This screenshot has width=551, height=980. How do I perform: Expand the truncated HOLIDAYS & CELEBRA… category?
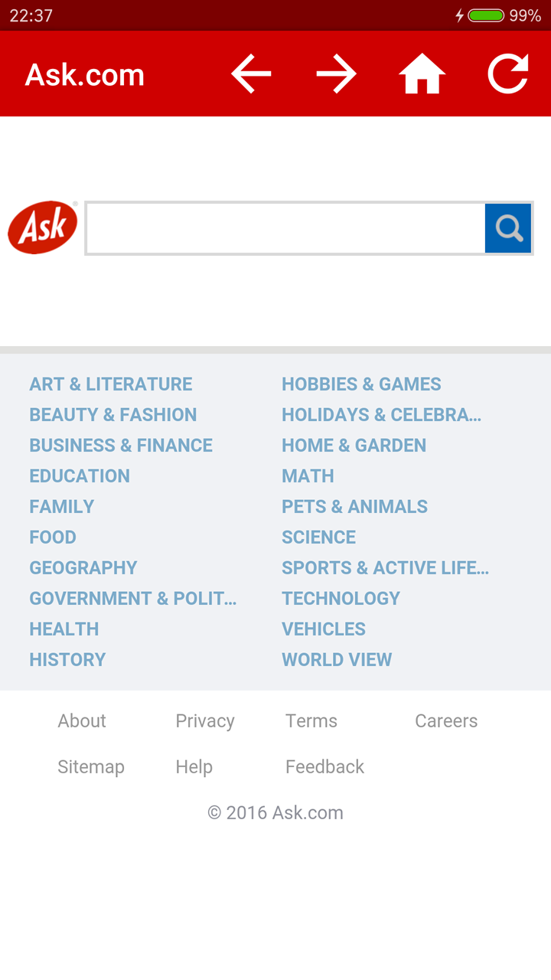point(381,414)
